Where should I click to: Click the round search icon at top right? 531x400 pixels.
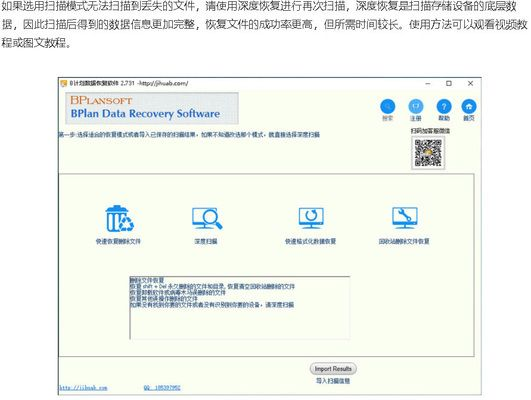388,107
